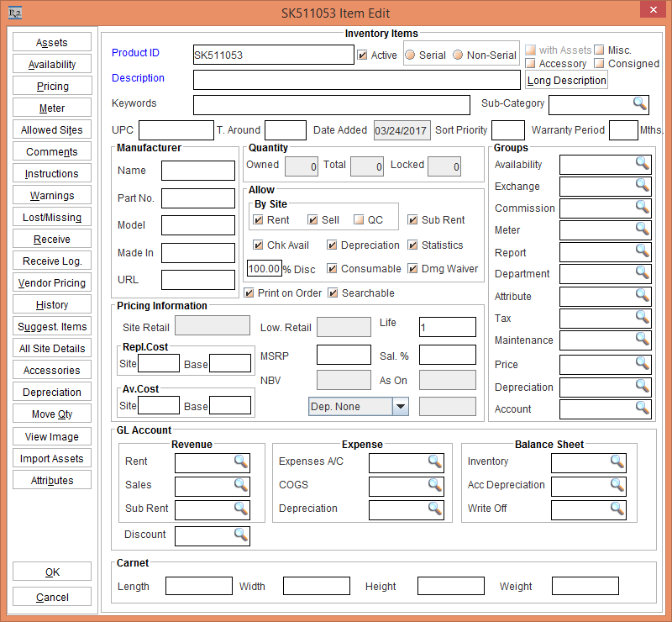
Task: Open Availability group lookup magnifier
Action: coord(643,163)
